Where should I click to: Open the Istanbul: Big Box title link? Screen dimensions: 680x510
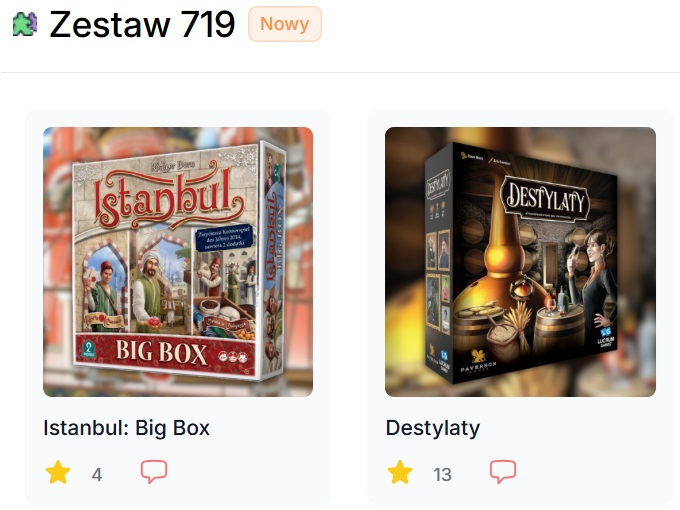[126, 428]
